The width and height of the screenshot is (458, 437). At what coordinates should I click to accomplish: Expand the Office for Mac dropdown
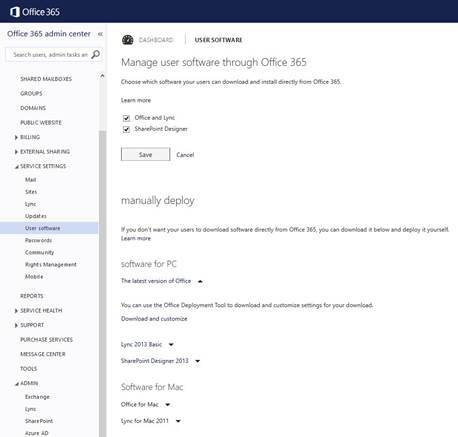click(168, 405)
